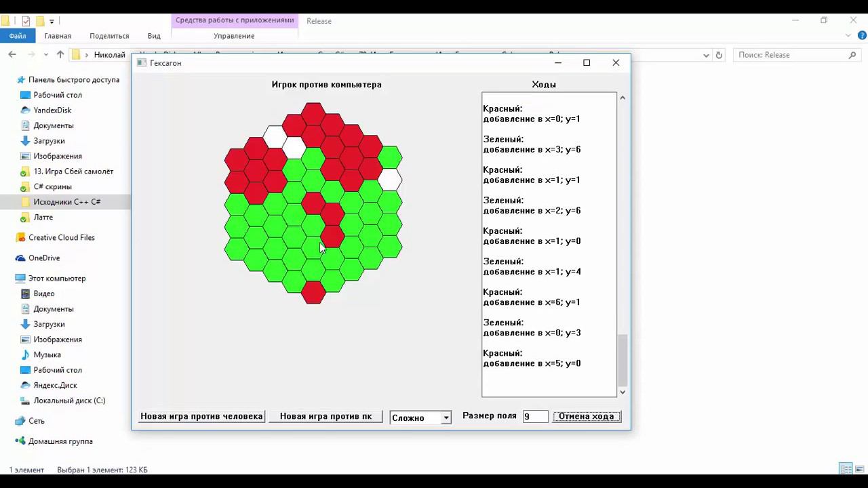Click Музыка note icon

click(x=25, y=354)
